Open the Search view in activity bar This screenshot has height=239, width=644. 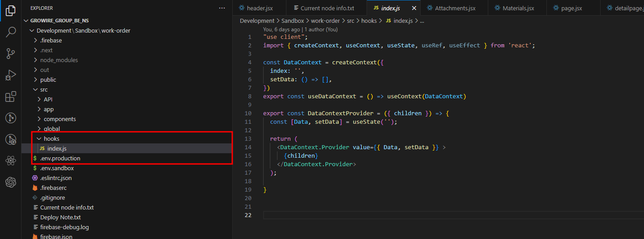point(11,32)
